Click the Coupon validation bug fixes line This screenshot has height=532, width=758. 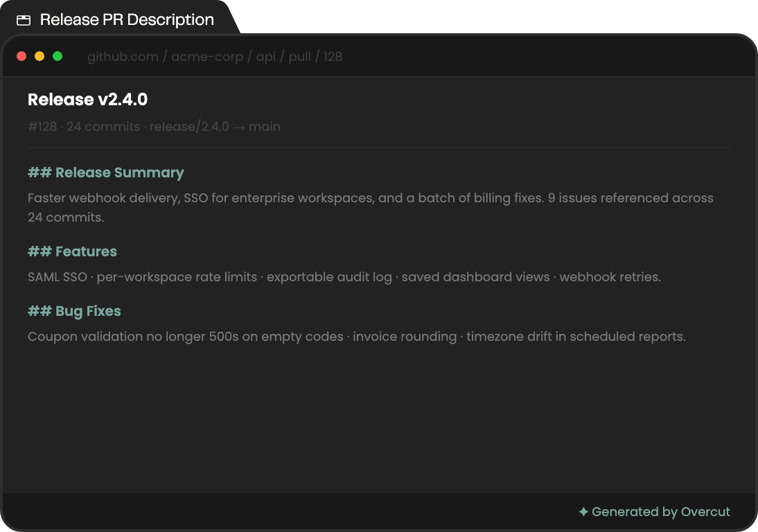(357, 337)
